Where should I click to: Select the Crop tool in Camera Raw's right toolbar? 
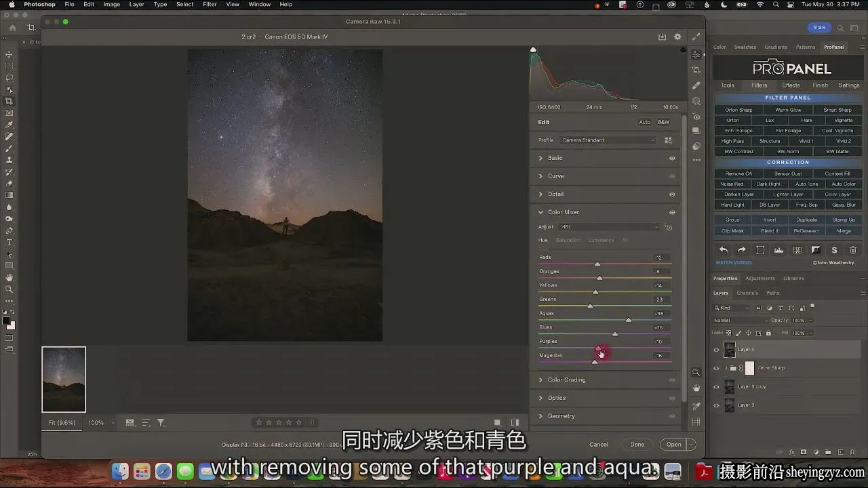[696, 70]
